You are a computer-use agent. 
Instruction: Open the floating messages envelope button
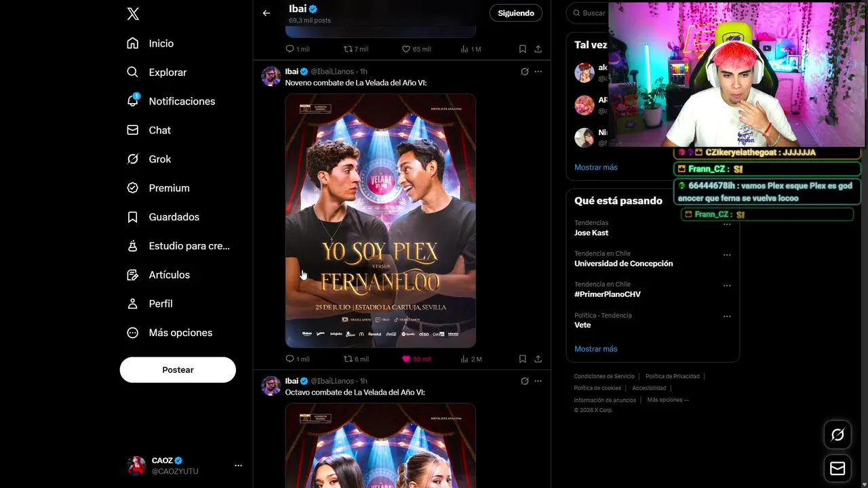[x=837, y=468]
